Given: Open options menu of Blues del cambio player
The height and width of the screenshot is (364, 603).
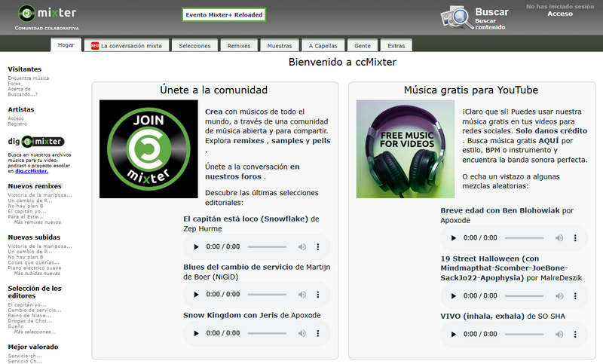Looking at the screenshot, I should tap(318, 295).
